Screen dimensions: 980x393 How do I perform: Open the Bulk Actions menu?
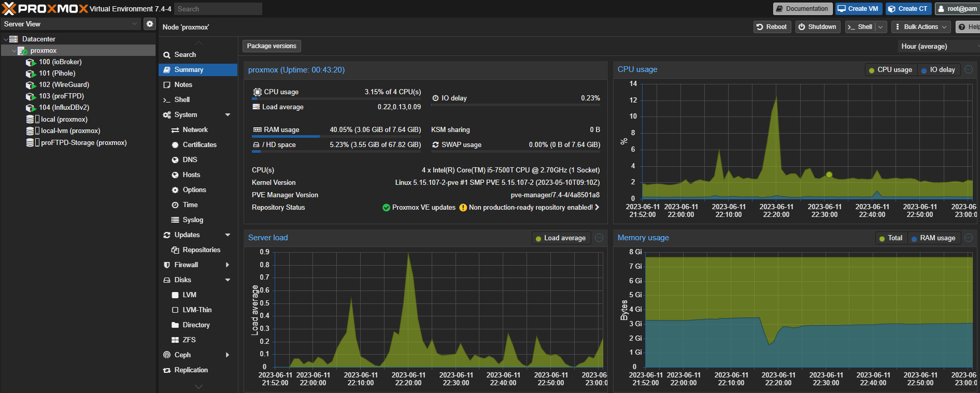tap(921, 27)
